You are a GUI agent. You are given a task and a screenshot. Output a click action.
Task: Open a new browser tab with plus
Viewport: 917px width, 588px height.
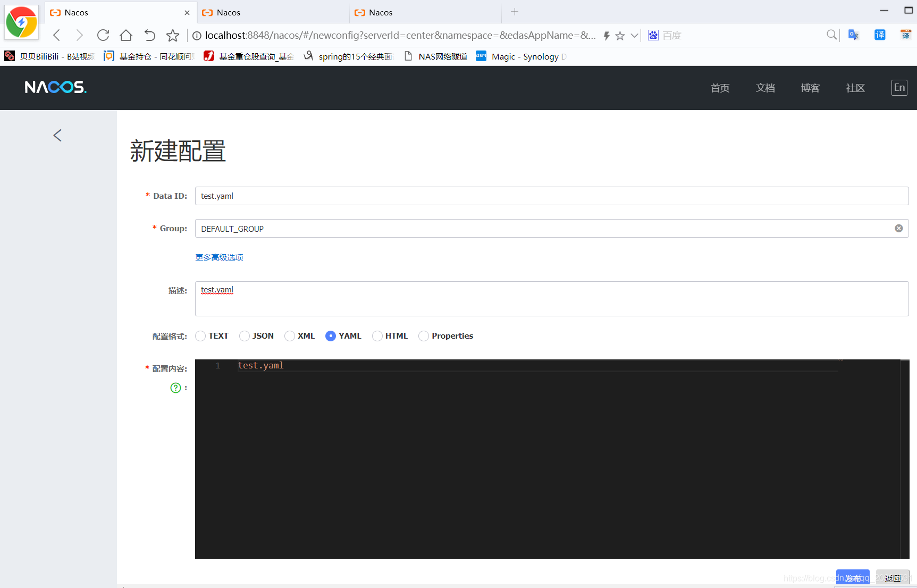tap(515, 12)
